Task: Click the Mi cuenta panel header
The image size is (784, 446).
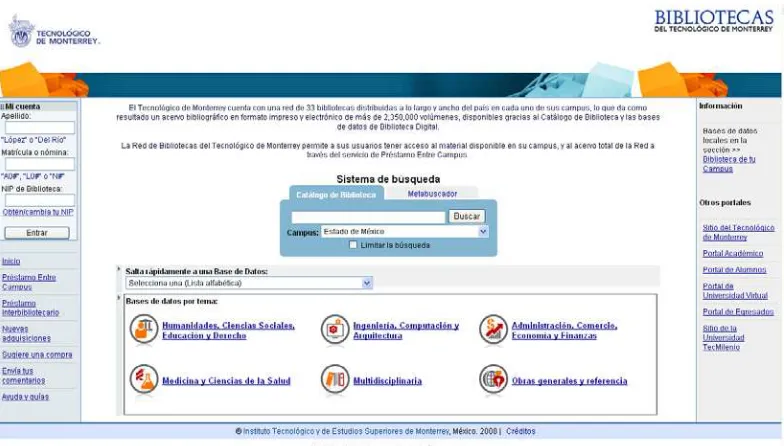Action: click(x=39, y=106)
